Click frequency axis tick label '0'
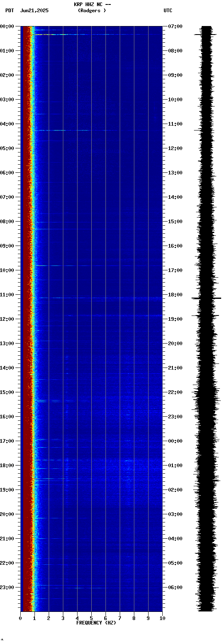 [x=20, y=618]
